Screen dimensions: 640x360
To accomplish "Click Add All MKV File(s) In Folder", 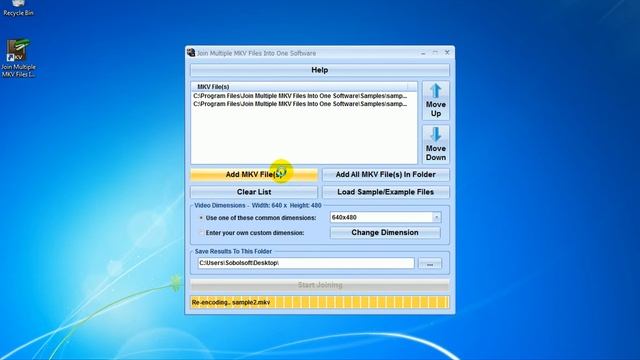I will 386,175.
